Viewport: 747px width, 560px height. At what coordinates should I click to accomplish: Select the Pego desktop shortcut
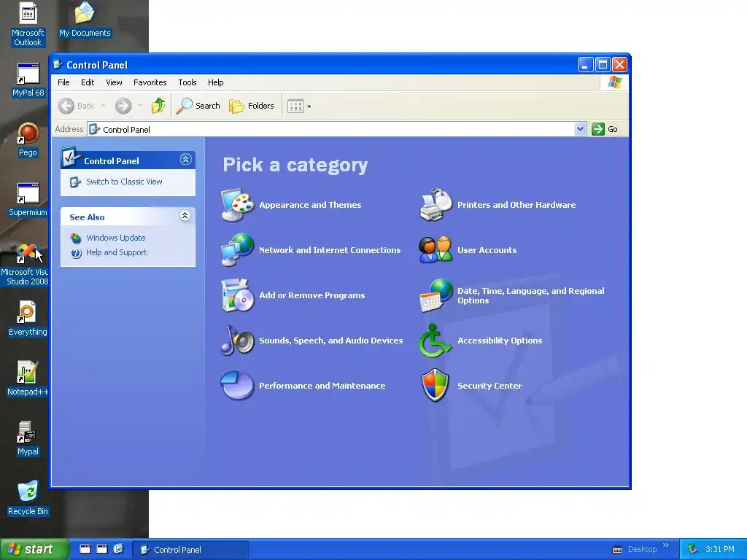(28, 139)
